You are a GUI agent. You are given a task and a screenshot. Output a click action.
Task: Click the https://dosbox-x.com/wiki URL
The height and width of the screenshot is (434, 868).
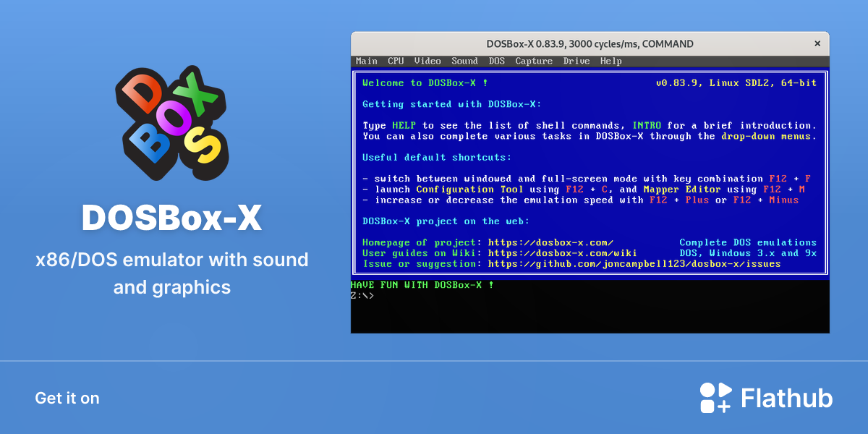563,253
